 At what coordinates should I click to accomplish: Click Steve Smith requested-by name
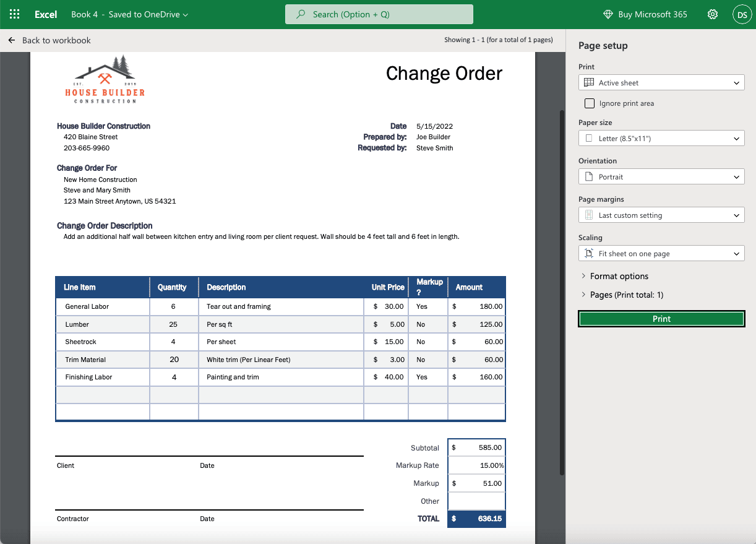click(435, 148)
